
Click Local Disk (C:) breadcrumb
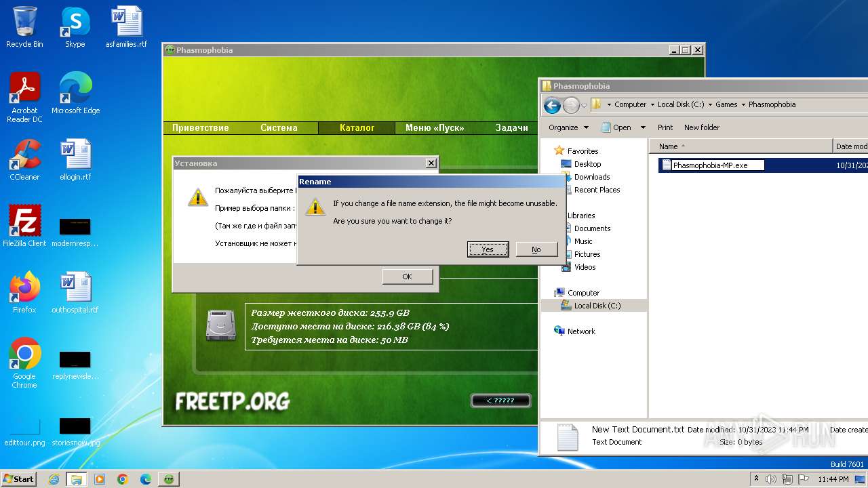click(x=681, y=104)
